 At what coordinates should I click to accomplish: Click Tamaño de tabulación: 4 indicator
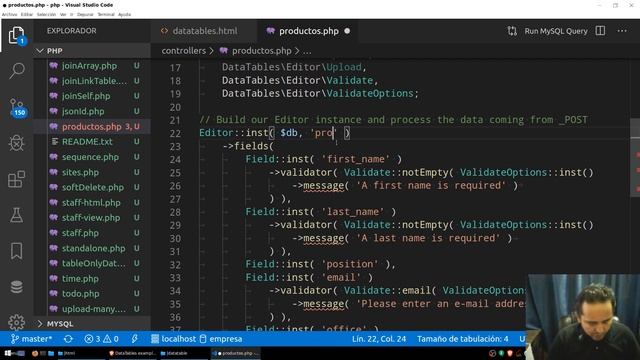[x=462, y=339]
